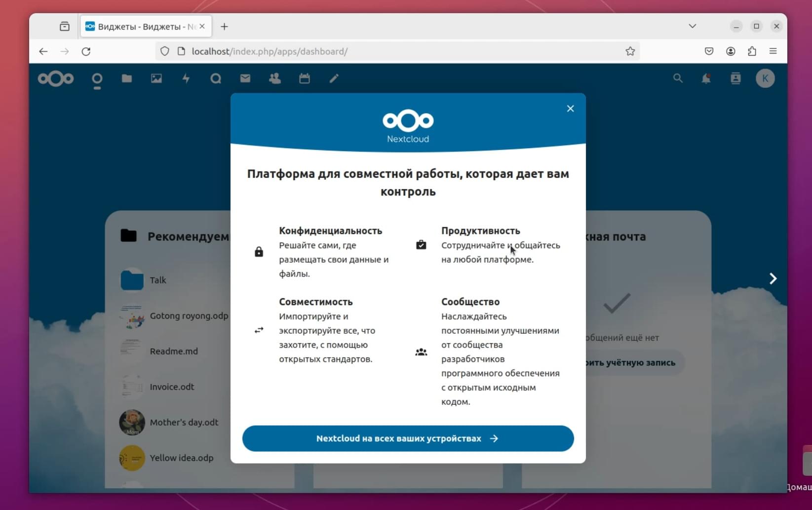Click browser forward arrow
Screen dimensions: 812x510
tap(65, 51)
